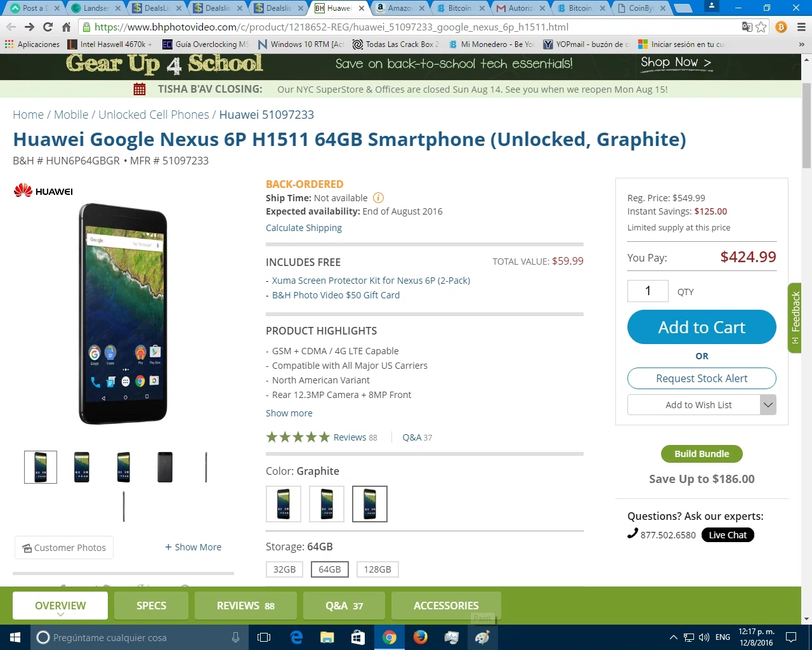Open the translate page icon in address bar
This screenshot has width=812, height=650.
(747, 27)
